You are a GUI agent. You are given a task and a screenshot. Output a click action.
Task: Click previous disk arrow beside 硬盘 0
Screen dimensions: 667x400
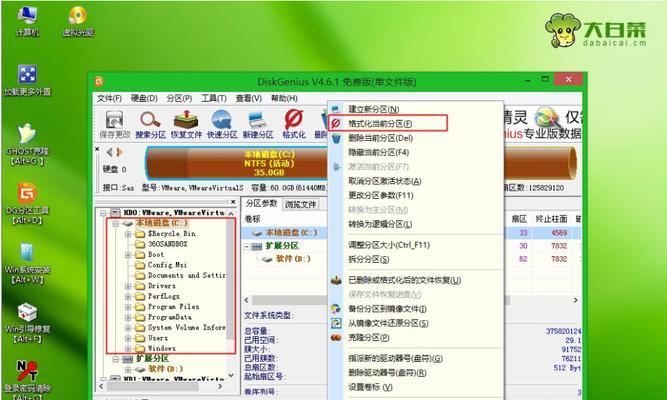(x=110, y=152)
